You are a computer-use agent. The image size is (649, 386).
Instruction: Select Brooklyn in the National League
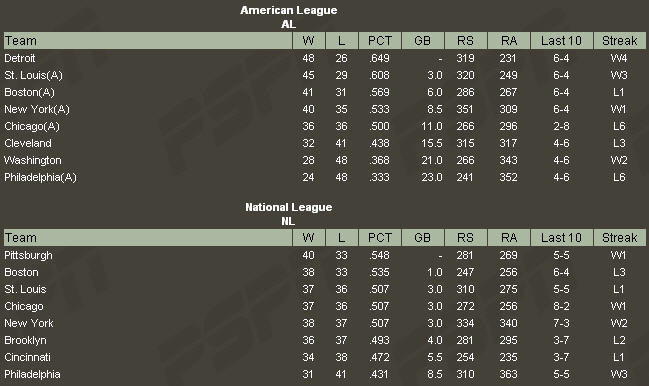click(25, 340)
